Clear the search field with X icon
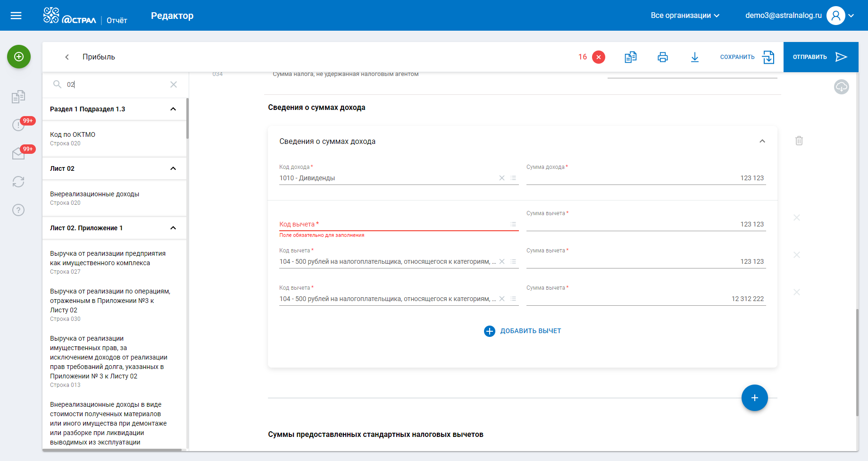 tap(174, 84)
